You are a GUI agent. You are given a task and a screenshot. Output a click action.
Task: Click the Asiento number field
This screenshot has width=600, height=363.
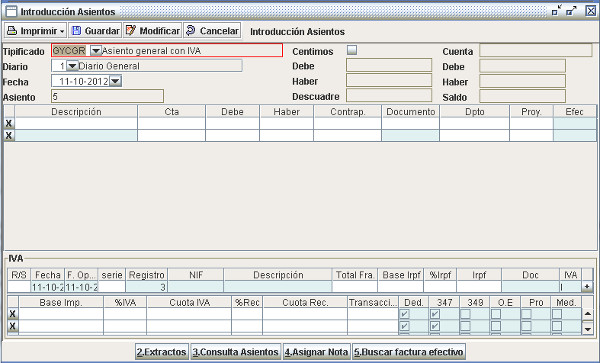coord(107,96)
